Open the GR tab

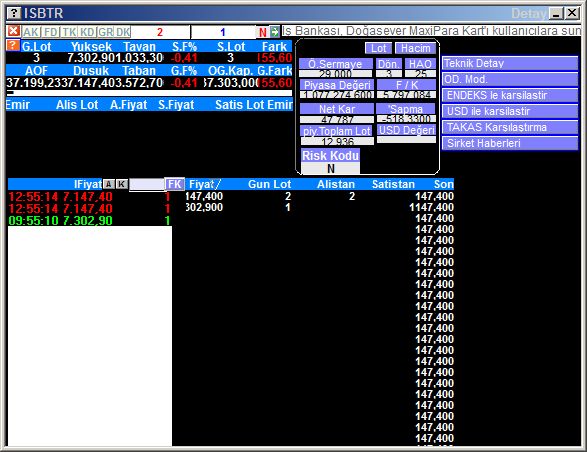point(106,32)
